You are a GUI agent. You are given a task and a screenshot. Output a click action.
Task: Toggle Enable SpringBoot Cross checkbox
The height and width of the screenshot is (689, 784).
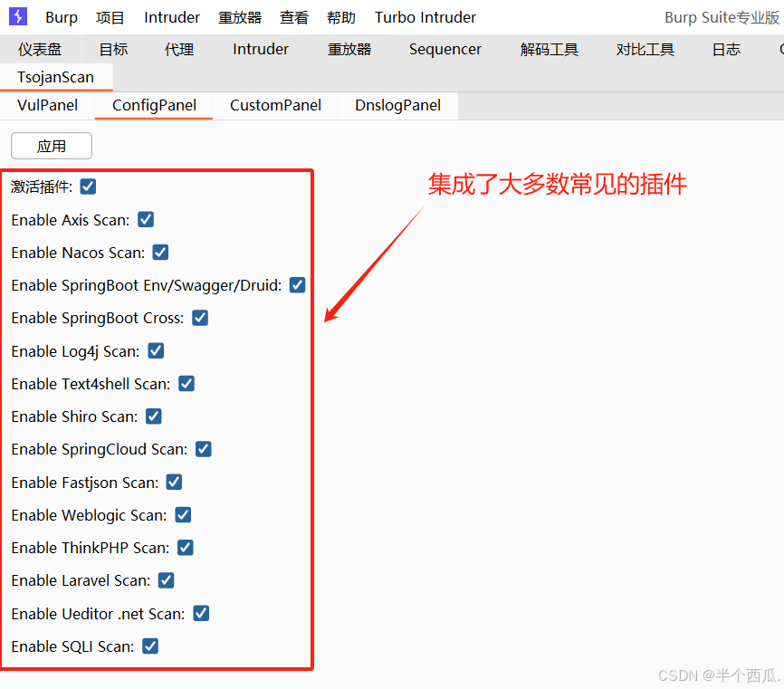200,318
